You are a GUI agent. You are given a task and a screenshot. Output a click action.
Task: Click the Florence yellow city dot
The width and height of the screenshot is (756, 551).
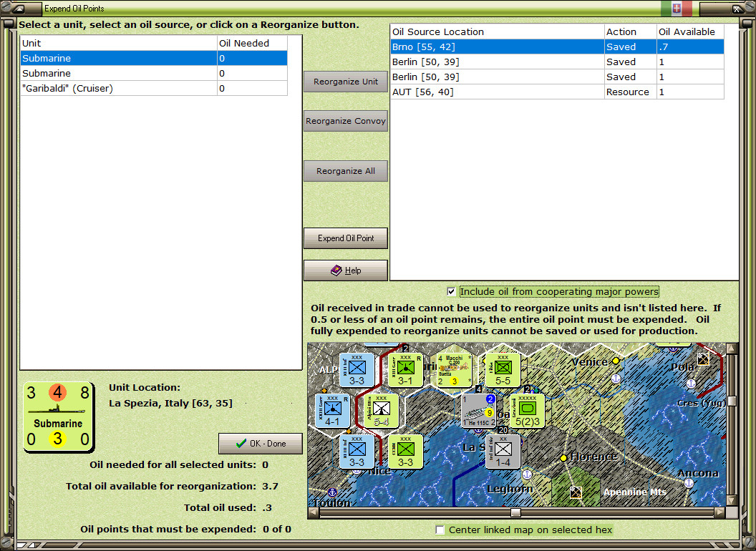(x=563, y=457)
